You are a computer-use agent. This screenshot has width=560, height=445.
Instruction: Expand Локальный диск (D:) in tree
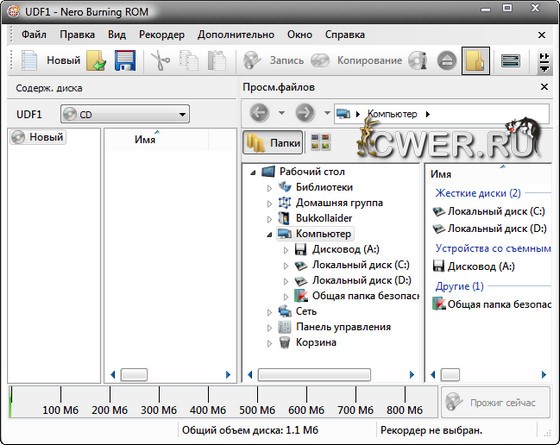286,281
